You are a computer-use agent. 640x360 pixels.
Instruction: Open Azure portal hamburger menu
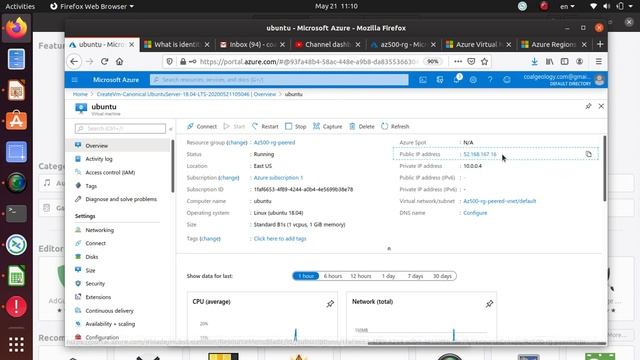coord(75,80)
